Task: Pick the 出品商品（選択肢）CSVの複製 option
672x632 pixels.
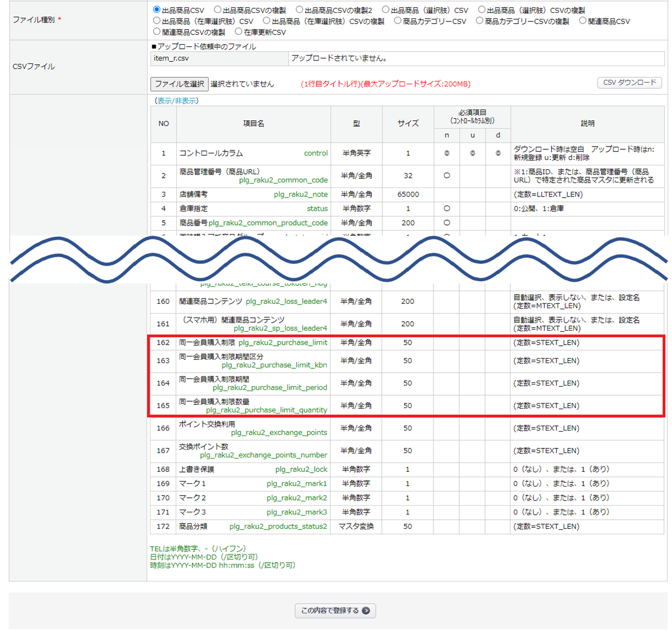Action: pyautogui.click(x=482, y=10)
